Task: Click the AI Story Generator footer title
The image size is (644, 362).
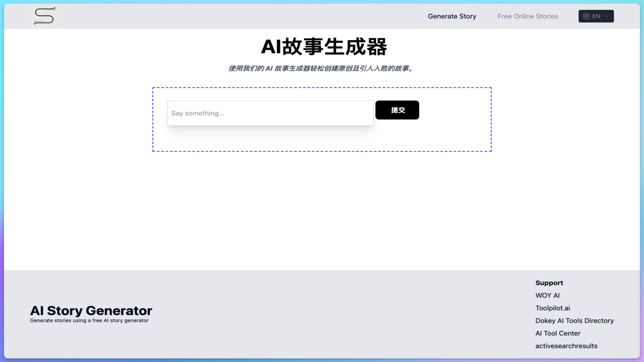Action: click(x=91, y=310)
